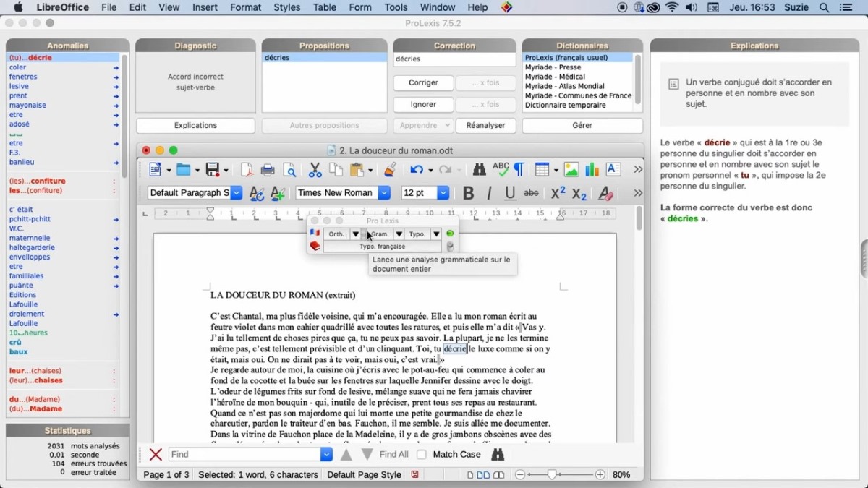
Task: Open the LibreOffice application menu
Action: coord(62,7)
